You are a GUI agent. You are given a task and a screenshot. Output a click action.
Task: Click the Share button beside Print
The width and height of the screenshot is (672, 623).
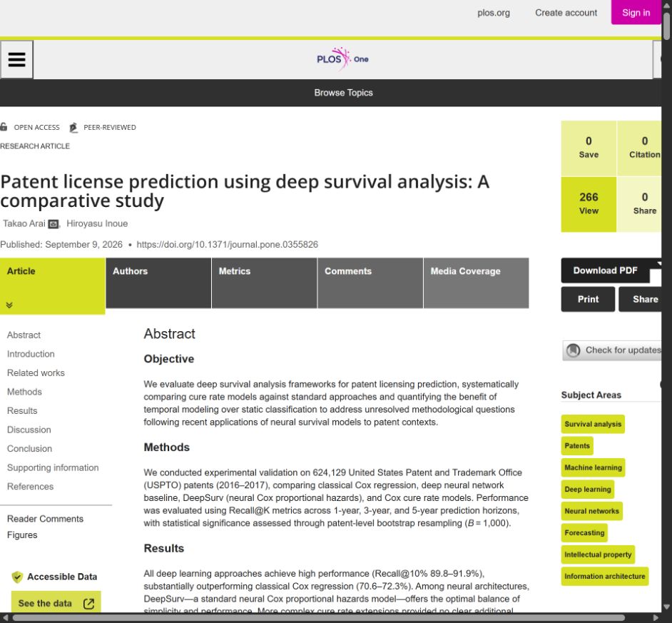[x=641, y=299]
